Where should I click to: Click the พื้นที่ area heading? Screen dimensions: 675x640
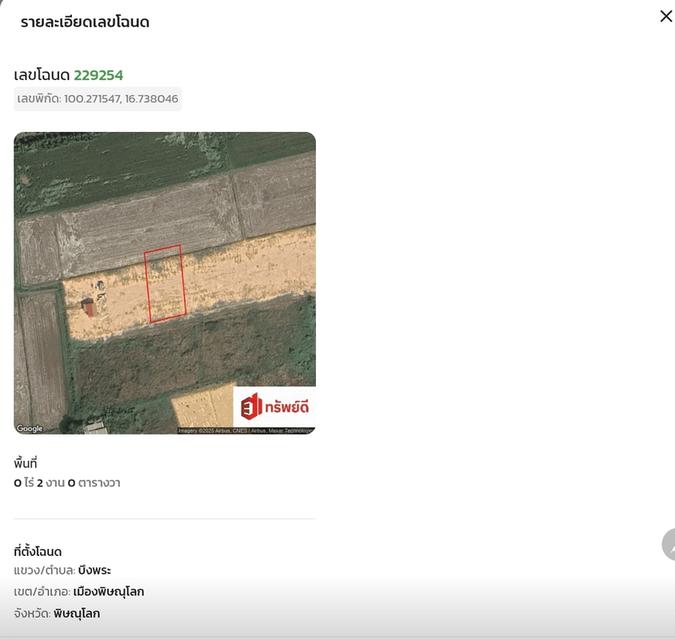point(26,463)
